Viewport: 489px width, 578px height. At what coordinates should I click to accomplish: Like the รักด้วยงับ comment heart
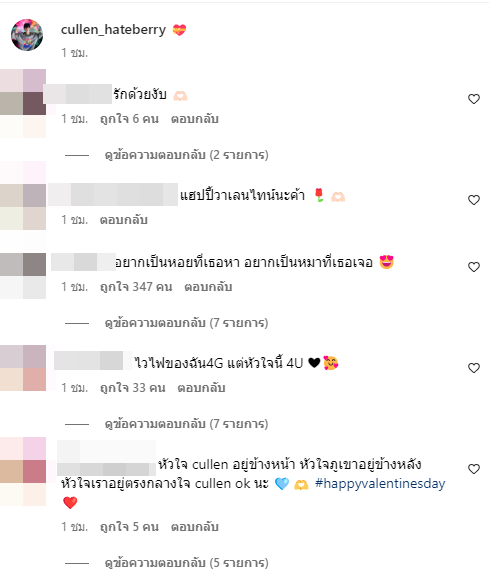(x=474, y=99)
